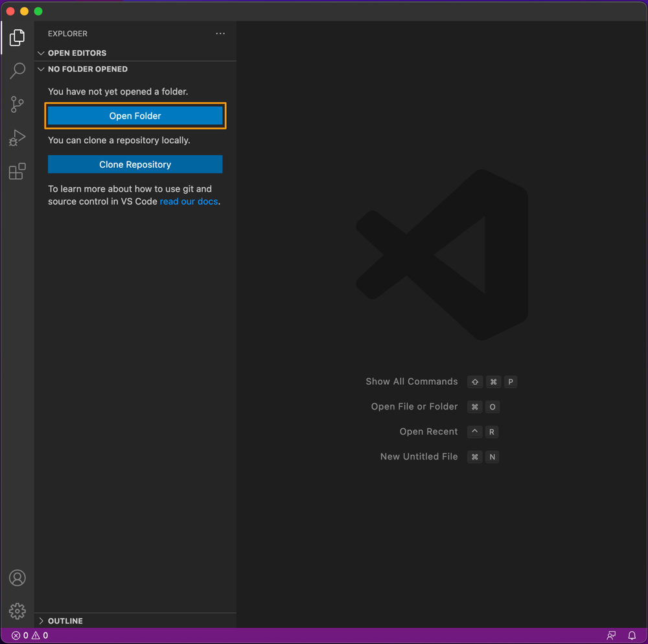Open the Search view icon
The width and height of the screenshot is (648, 644).
17,71
